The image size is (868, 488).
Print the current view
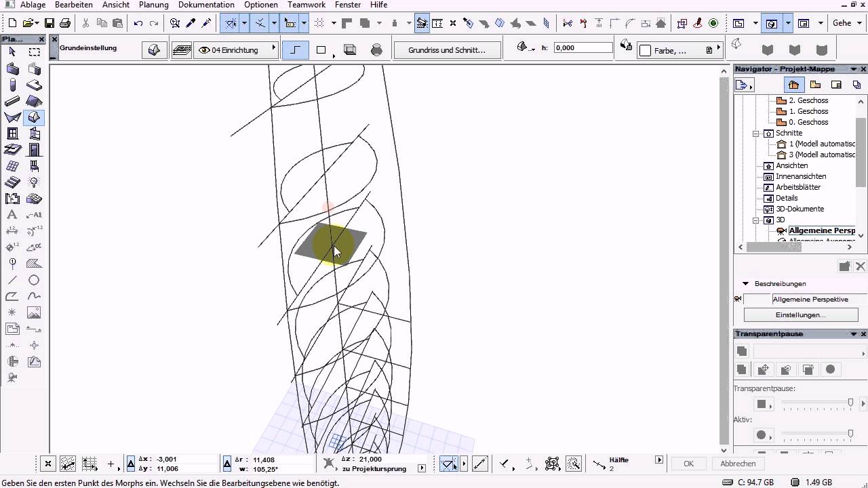(x=65, y=23)
